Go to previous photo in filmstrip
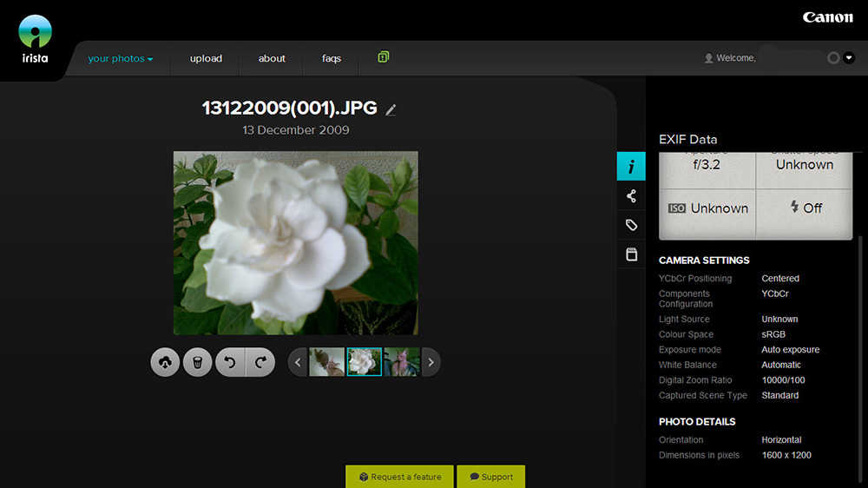This screenshot has width=868, height=488. [298, 362]
